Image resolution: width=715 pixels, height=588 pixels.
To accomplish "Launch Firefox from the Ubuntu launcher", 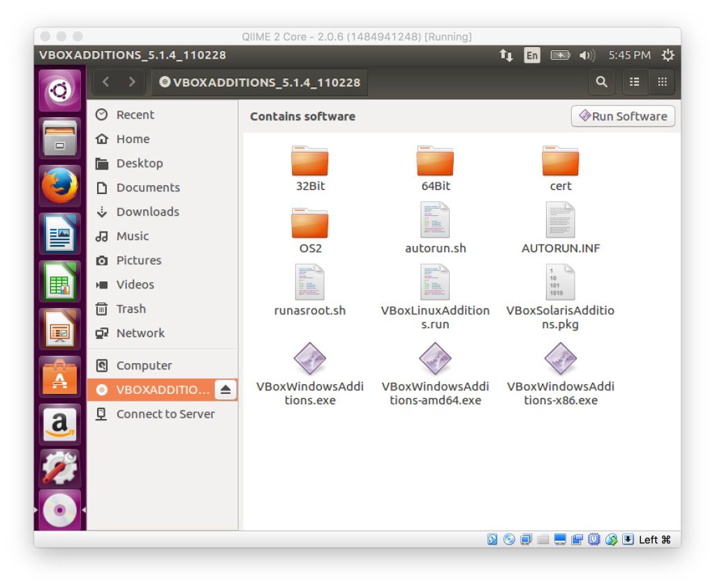I will pos(59,186).
